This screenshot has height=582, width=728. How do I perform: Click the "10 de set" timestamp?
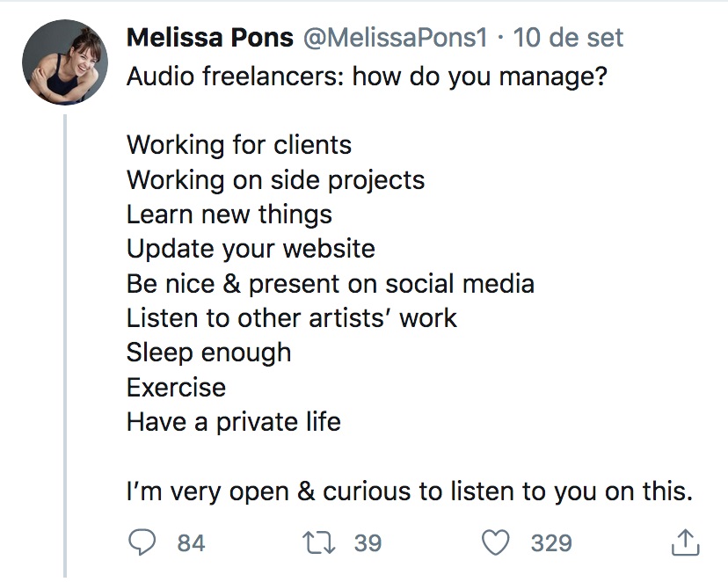[567, 39]
